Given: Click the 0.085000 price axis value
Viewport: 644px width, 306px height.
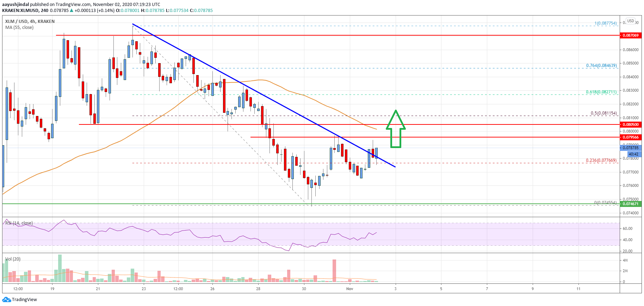Looking at the screenshot, I should 631,63.
